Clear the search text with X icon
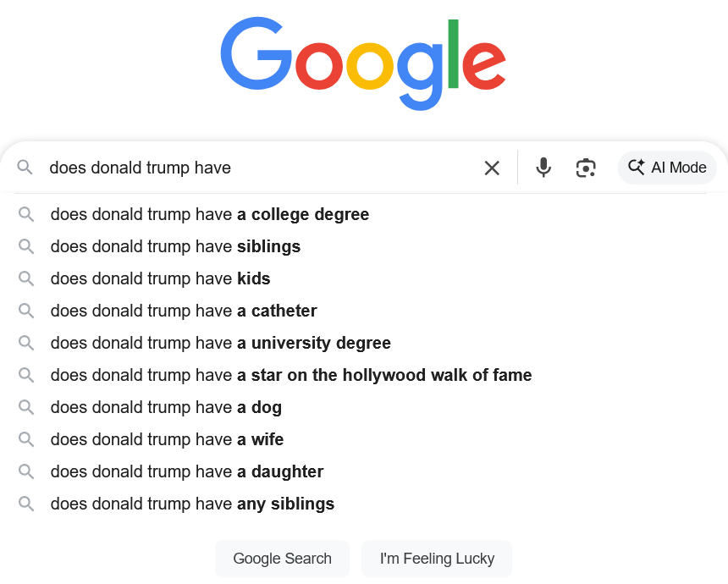The height and width of the screenshot is (584, 728). click(492, 168)
